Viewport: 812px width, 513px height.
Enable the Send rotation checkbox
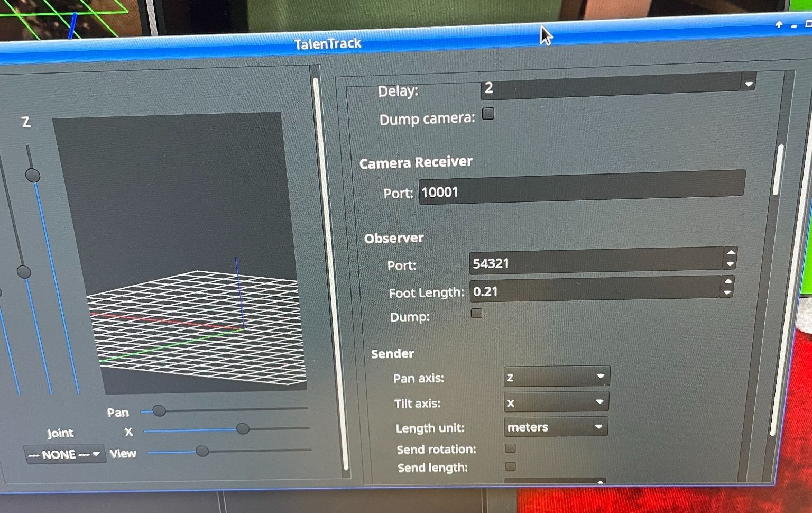pyautogui.click(x=510, y=448)
